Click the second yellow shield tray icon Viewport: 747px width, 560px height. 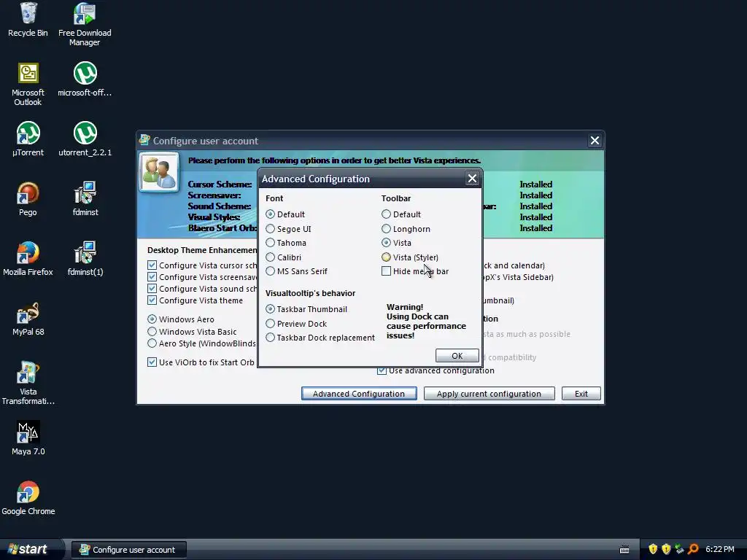[x=666, y=549]
